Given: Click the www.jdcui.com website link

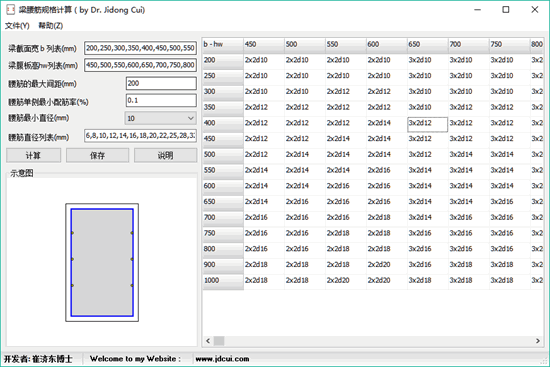Looking at the screenshot, I should (x=222, y=359).
